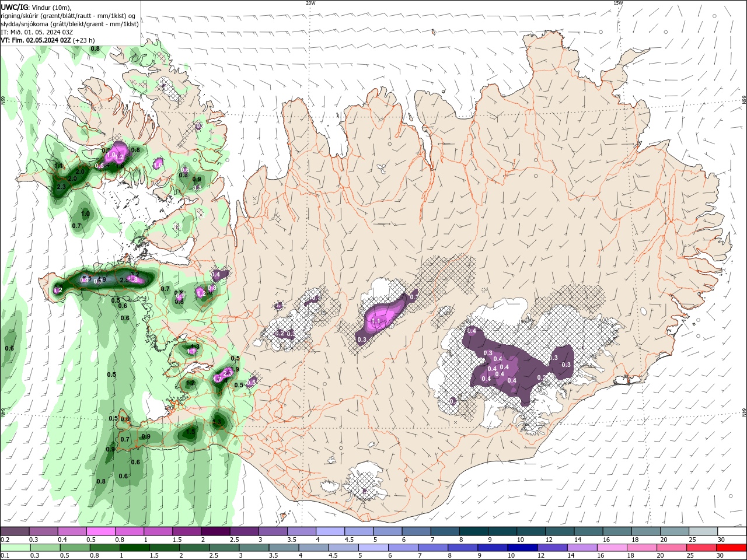Viewport: 747px width, 560px height.
Task: Click the red-pink 25 swatch in lower legend
Action: (x=701, y=548)
